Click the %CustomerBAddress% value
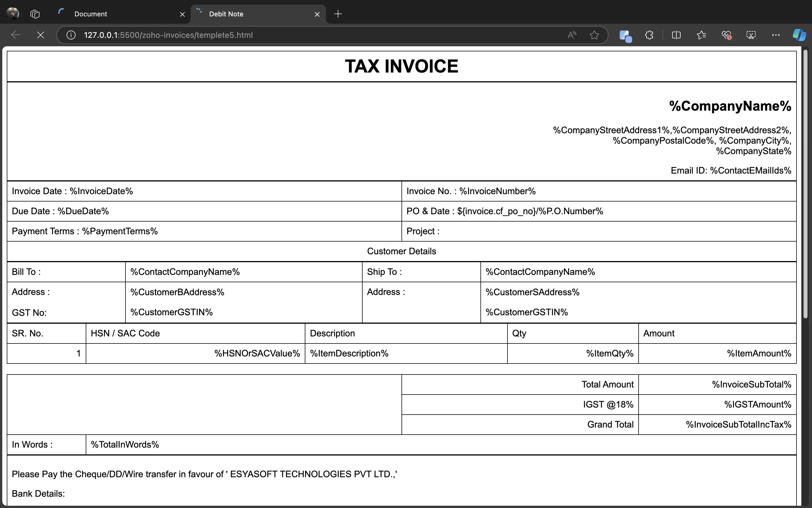 click(x=177, y=292)
